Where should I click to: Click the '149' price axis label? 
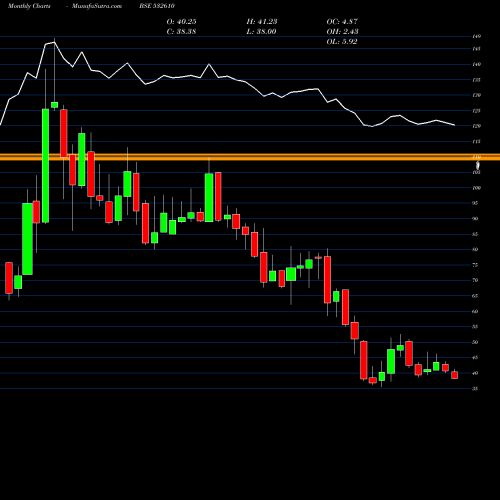tap(477, 36)
